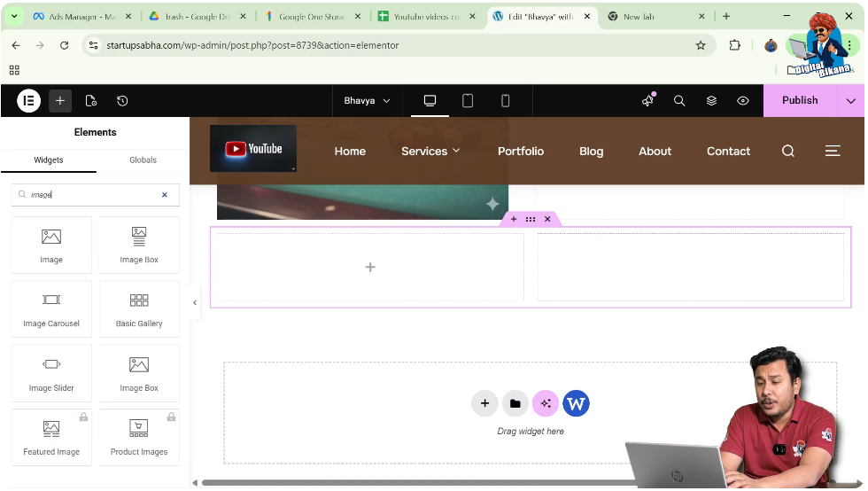868x491 pixels.
Task: Click Add New Container plus circle
Action: 485,404
